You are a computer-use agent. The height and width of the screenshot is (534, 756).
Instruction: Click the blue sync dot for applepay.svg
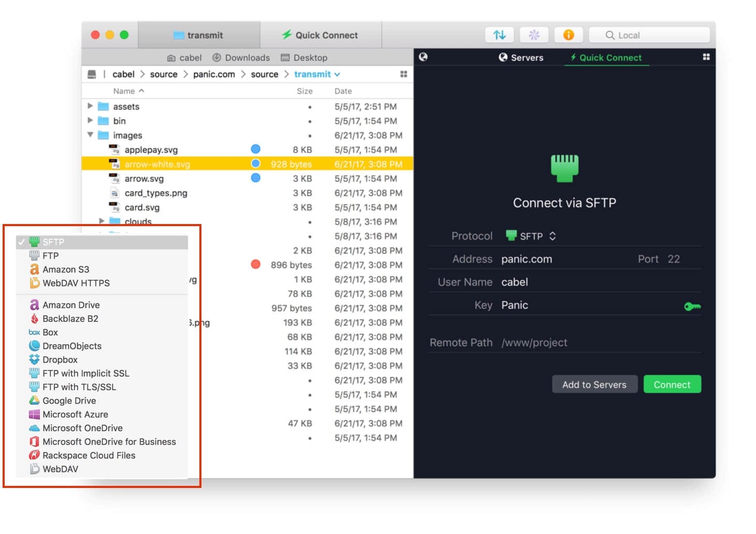(255, 149)
